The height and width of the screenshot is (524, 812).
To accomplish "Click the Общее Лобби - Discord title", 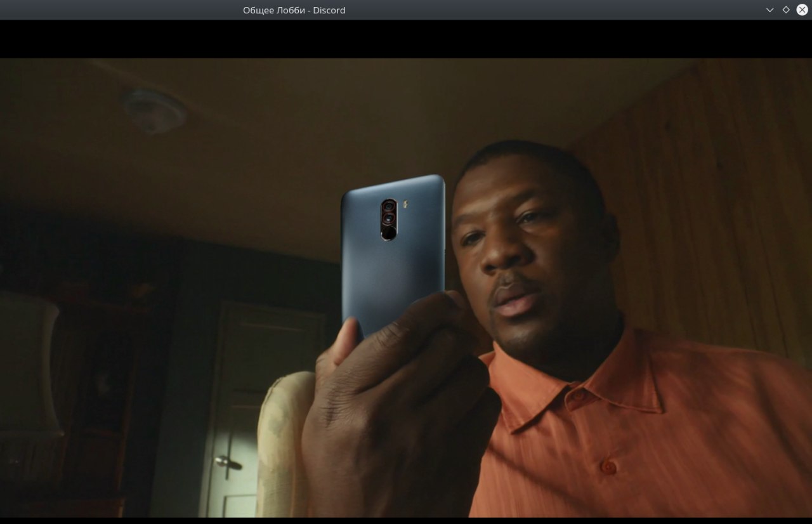I will point(294,10).
